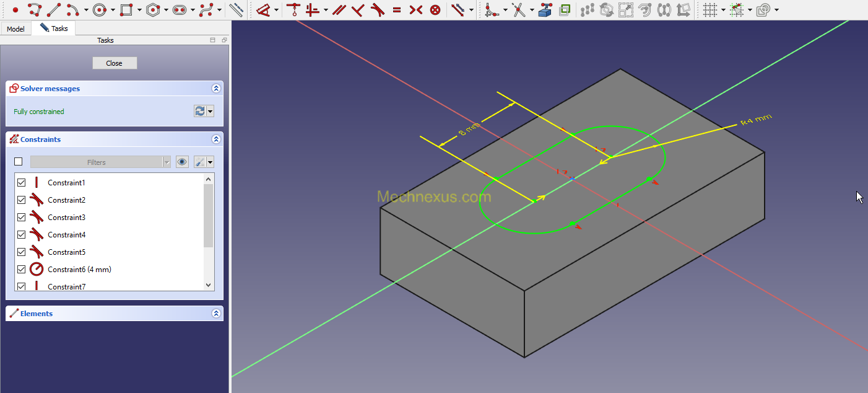
Task: Uncheck the Constraint2 checkbox
Action: pos(22,200)
